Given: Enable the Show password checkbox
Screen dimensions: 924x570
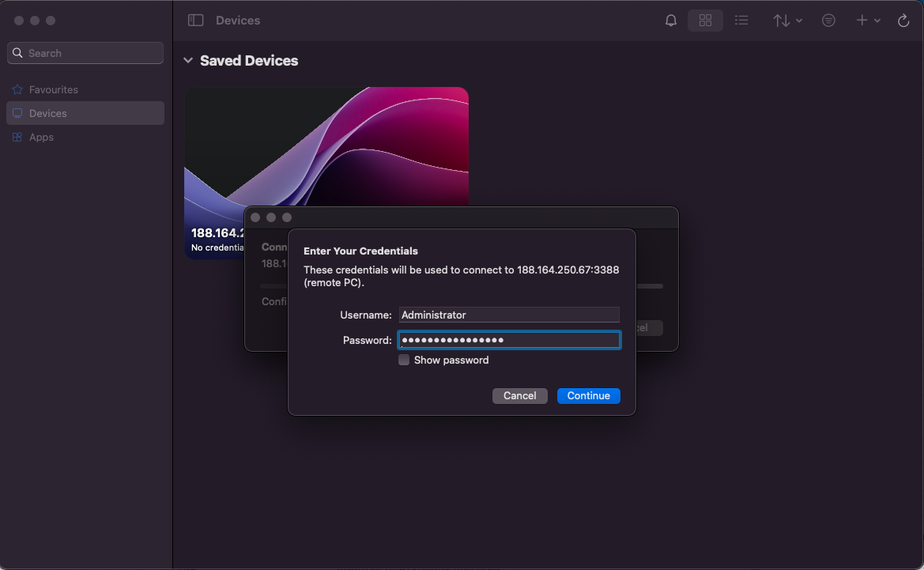Looking at the screenshot, I should (x=404, y=360).
